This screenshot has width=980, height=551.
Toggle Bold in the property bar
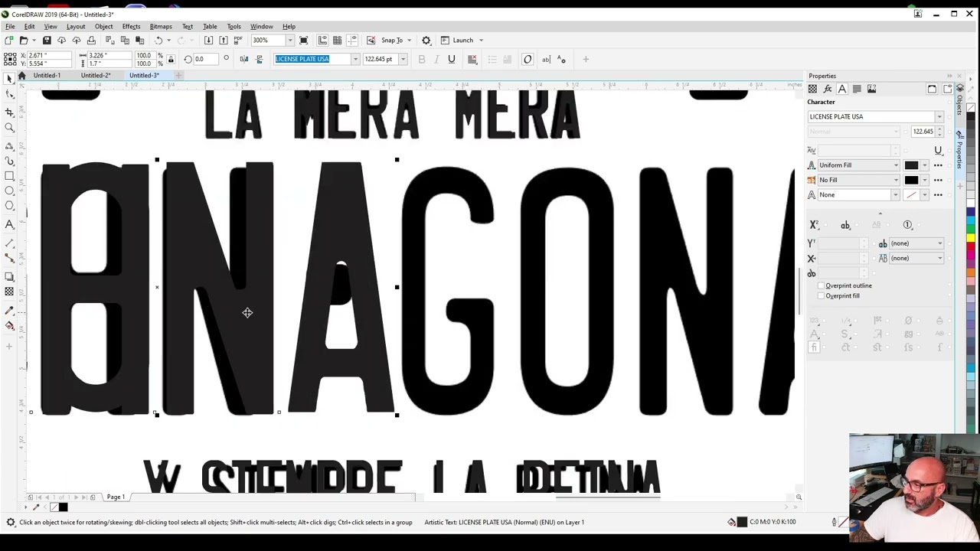[x=421, y=59]
